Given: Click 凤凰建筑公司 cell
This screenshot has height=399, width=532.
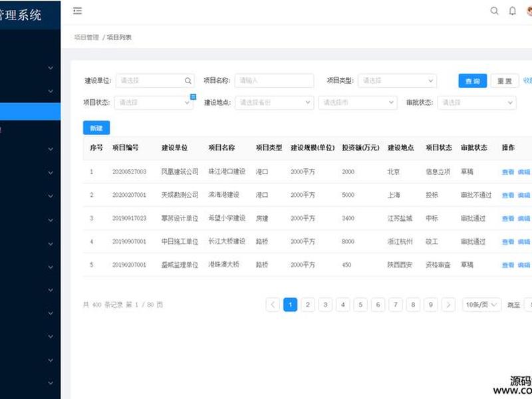Looking at the screenshot, I should pos(180,172).
